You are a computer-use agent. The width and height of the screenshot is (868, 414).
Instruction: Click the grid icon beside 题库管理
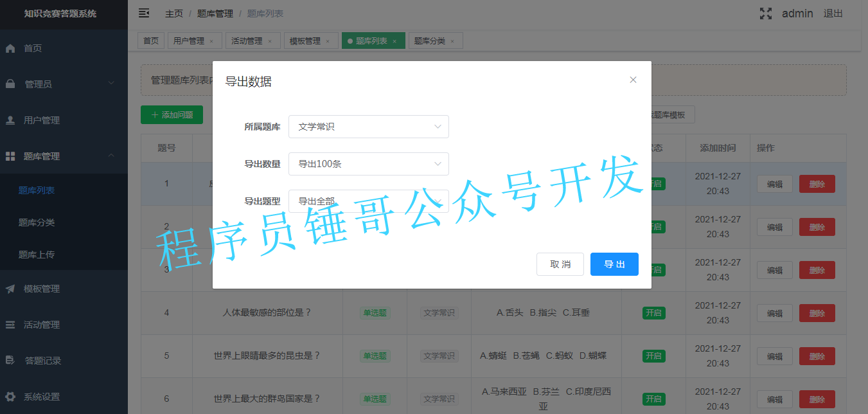point(10,156)
